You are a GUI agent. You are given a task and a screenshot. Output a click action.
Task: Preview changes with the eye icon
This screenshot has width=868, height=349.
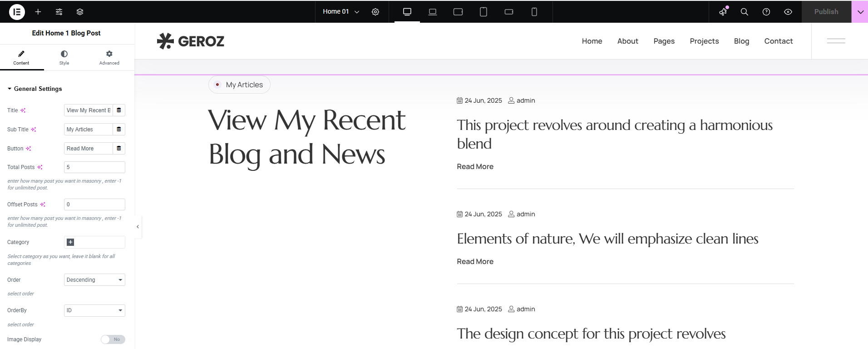point(788,12)
